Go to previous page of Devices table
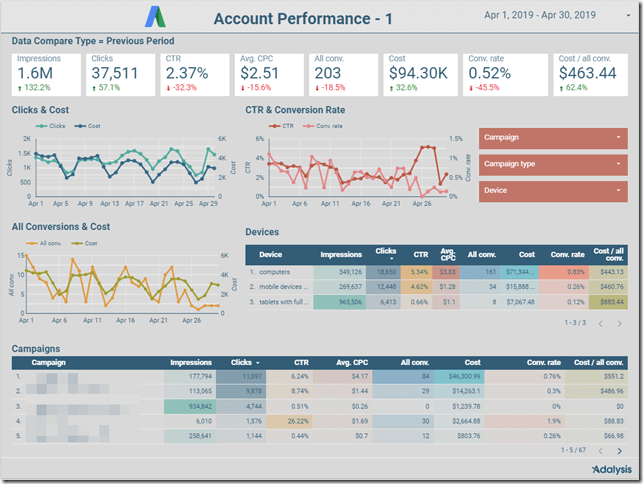This screenshot has width=643, height=484. pos(599,323)
